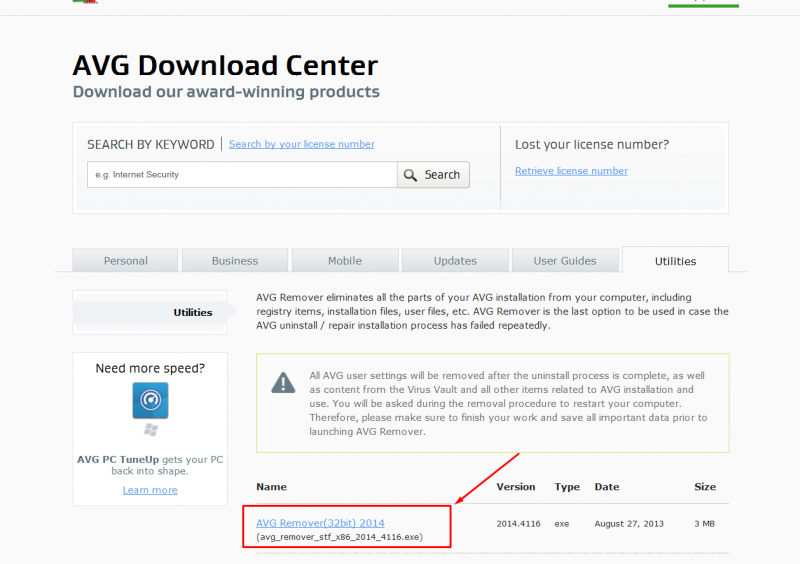Screen dimensions: 800x564
Task: Click the warning triangle icon in the notice box
Action: (x=284, y=382)
